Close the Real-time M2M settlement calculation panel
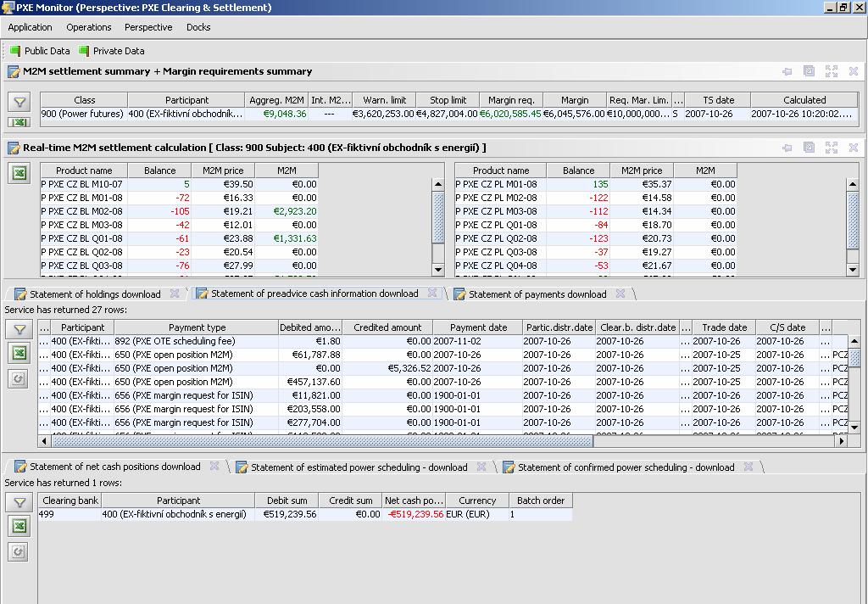868x604 pixels. point(854,148)
